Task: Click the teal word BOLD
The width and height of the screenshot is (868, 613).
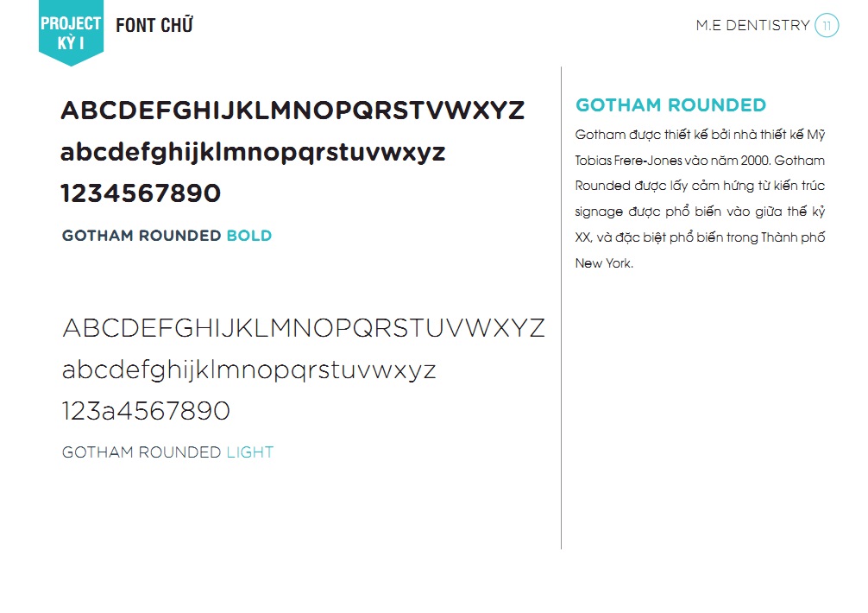Action: point(249,236)
